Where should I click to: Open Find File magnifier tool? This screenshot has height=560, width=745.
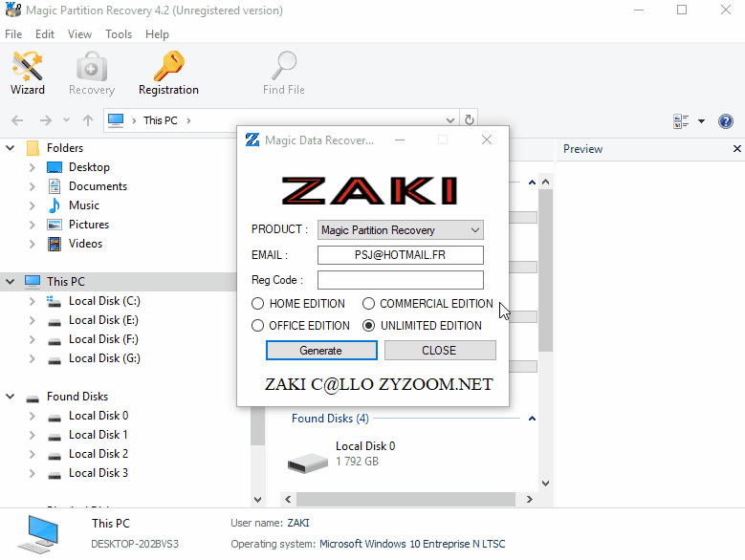point(284,74)
